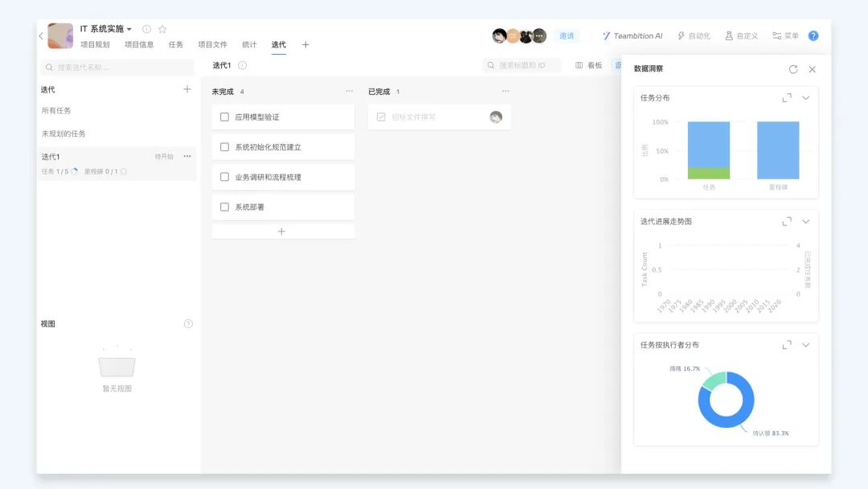Collapse the 迭代进展走势图 chart section
The image size is (868, 489).
click(806, 221)
